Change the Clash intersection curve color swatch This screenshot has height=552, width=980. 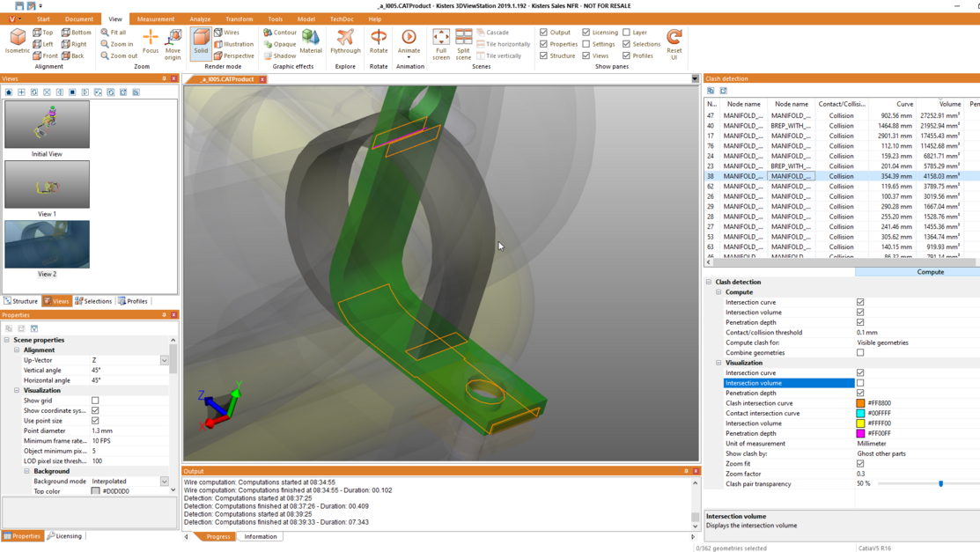[860, 403]
